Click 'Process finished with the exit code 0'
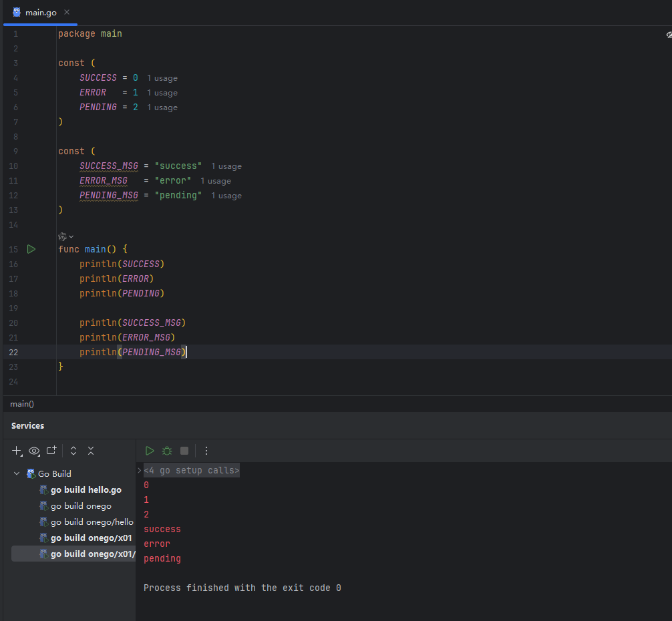 (x=242, y=588)
